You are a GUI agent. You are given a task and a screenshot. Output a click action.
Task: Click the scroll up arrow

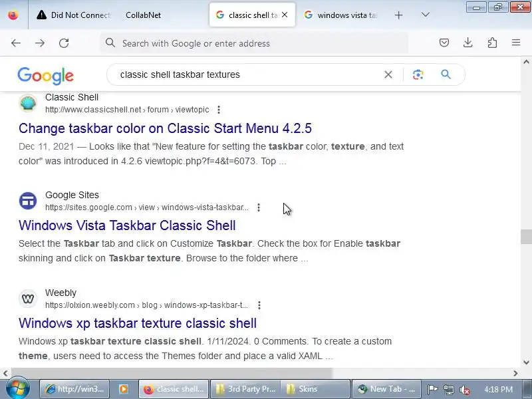pos(526,62)
